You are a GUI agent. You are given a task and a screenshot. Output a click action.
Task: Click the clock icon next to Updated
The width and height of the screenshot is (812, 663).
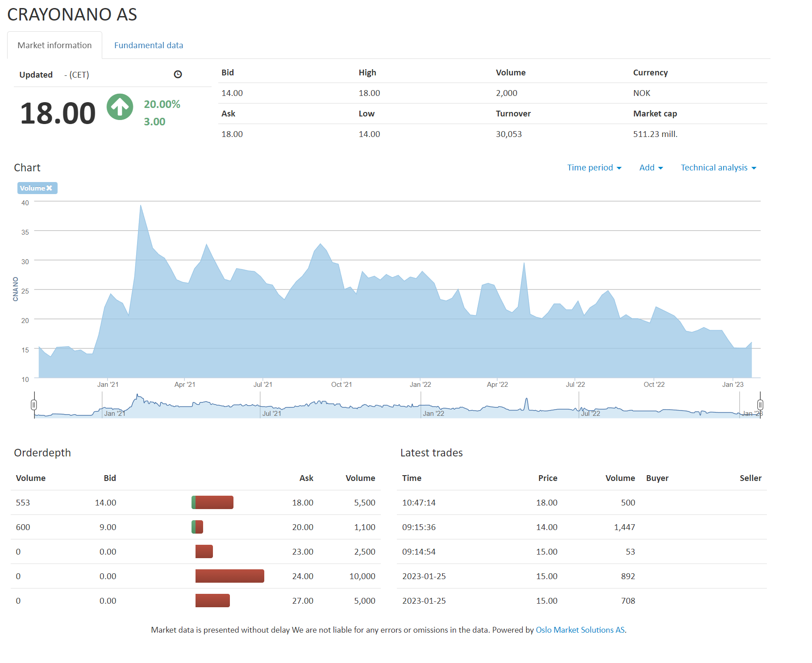click(x=178, y=75)
